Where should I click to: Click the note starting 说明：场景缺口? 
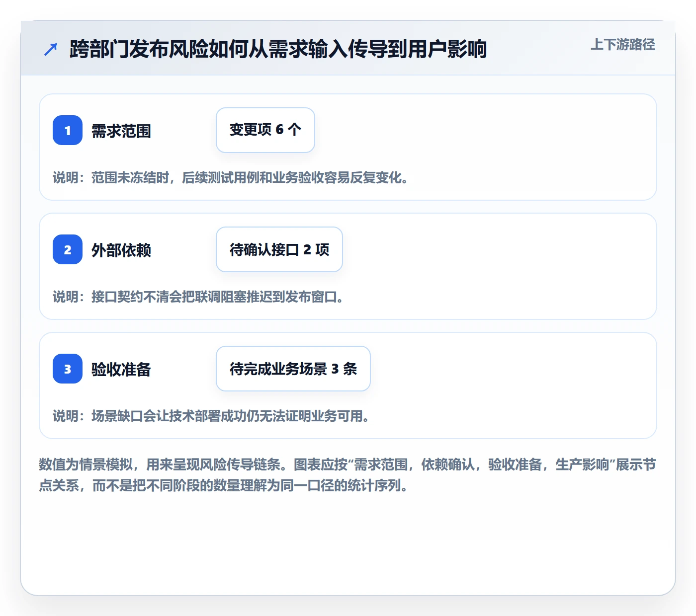click(211, 416)
